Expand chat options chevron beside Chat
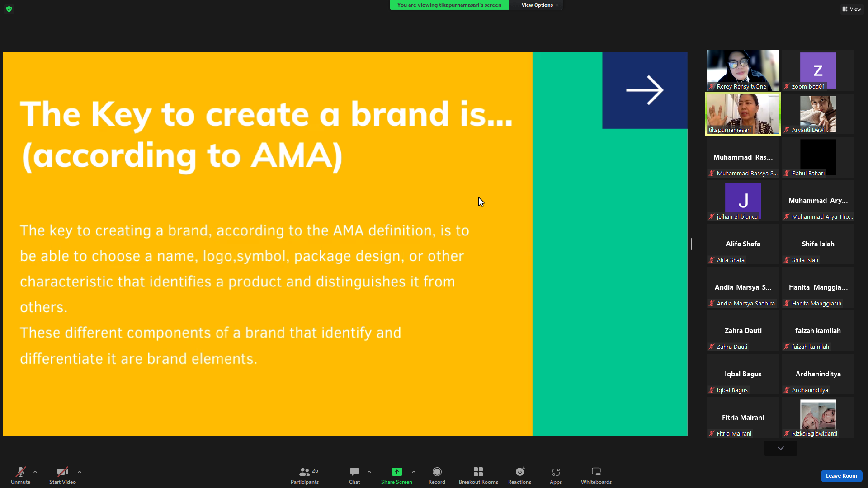Image resolution: width=868 pixels, height=488 pixels. click(369, 472)
